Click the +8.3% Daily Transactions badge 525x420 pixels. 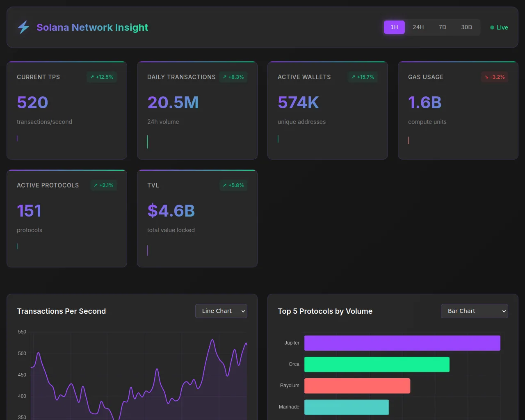tap(233, 77)
